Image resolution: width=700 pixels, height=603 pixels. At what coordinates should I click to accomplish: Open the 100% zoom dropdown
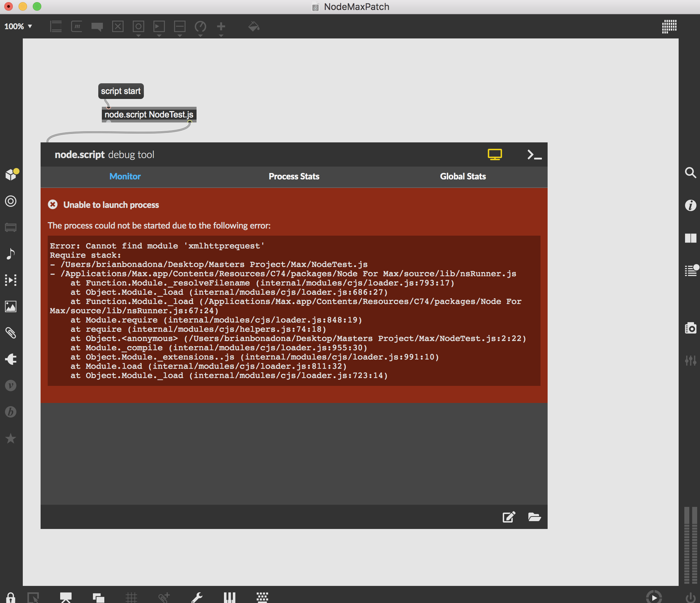tap(18, 26)
